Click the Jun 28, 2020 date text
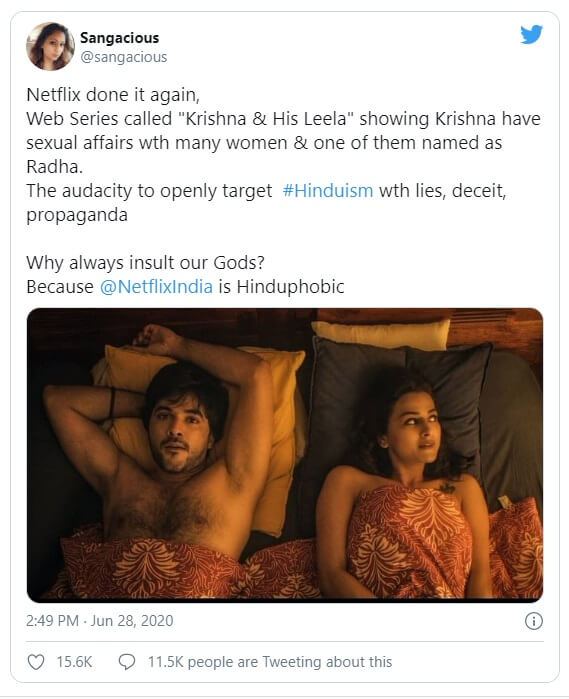This screenshot has height=699, width=569. [132, 621]
